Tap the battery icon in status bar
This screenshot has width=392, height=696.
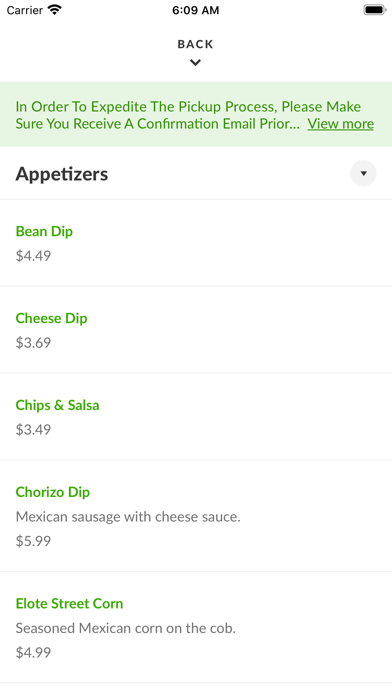pyautogui.click(x=375, y=10)
